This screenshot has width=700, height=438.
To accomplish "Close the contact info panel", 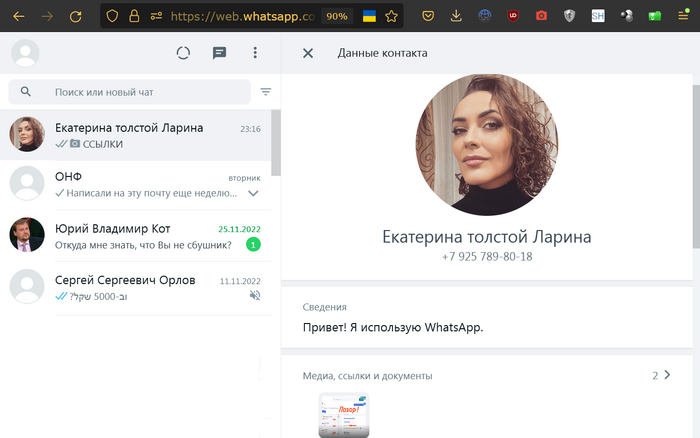I will (308, 53).
